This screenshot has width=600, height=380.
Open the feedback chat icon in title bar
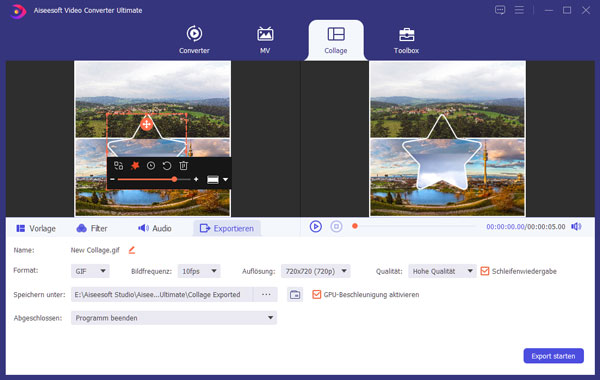(500, 10)
